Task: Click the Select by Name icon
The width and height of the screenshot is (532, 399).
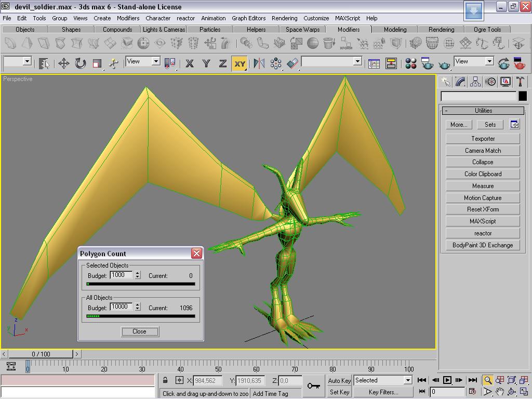Action: pyautogui.click(x=44, y=63)
